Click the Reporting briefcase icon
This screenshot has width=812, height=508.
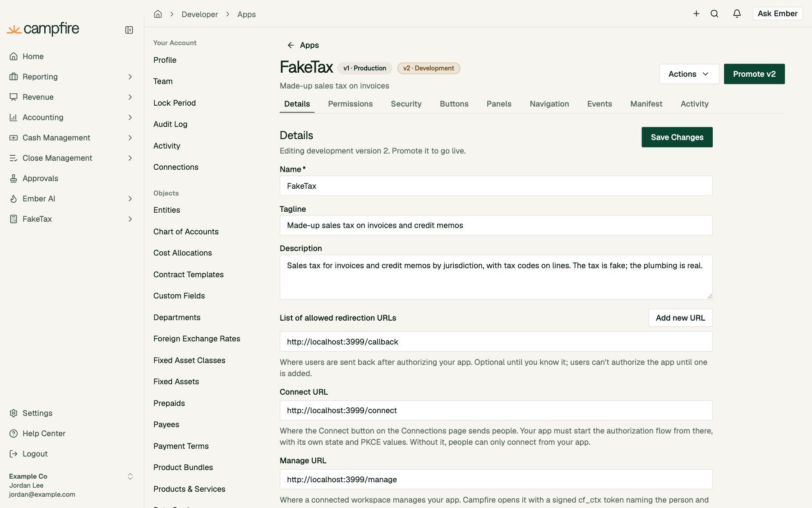pyautogui.click(x=14, y=77)
